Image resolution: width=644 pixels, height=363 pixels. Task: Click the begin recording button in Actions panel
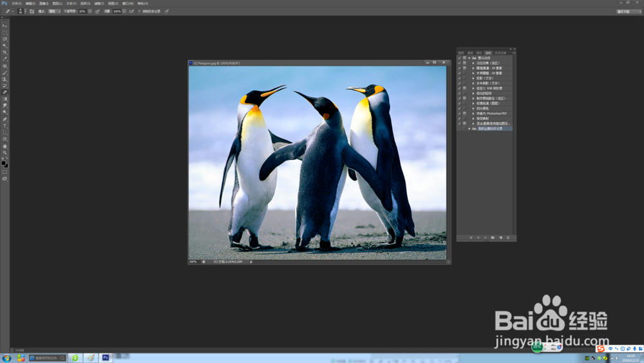pos(478,238)
